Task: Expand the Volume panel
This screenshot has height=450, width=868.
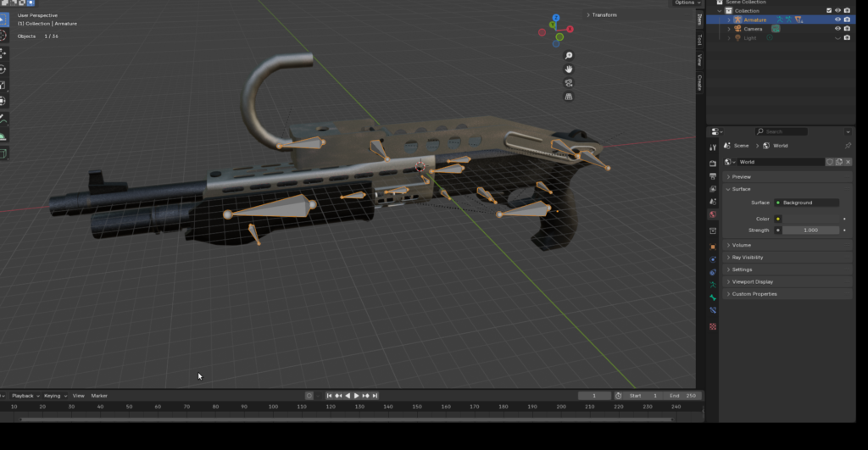Action: point(787,245)
